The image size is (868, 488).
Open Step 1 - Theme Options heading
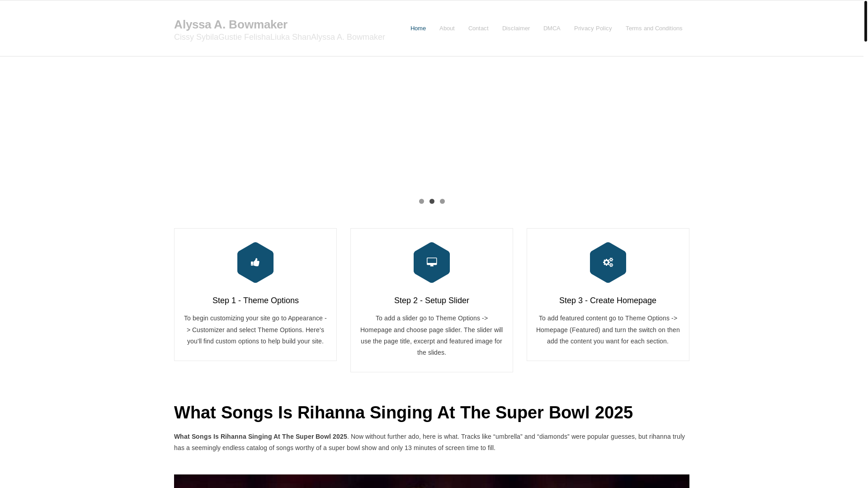tap(255, 300)
